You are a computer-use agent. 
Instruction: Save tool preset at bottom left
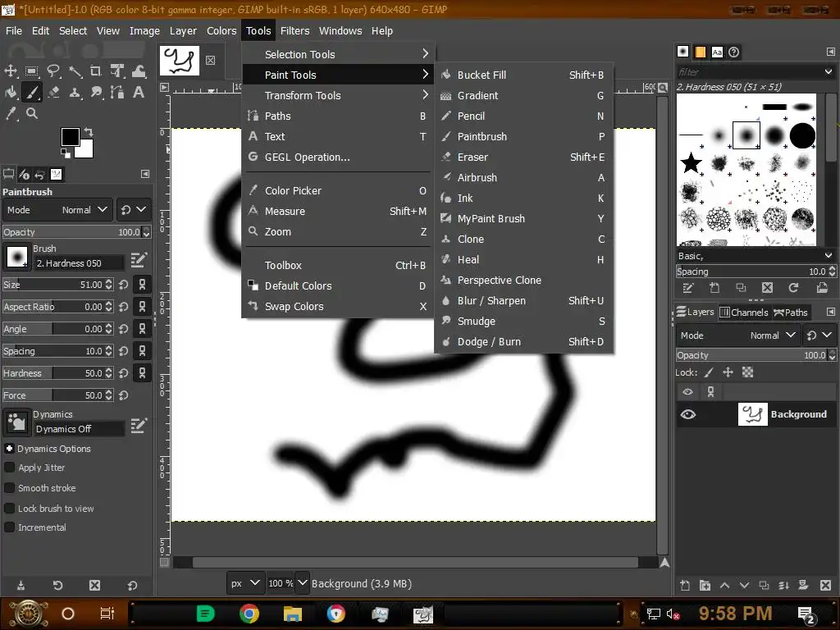coord(21,585)
